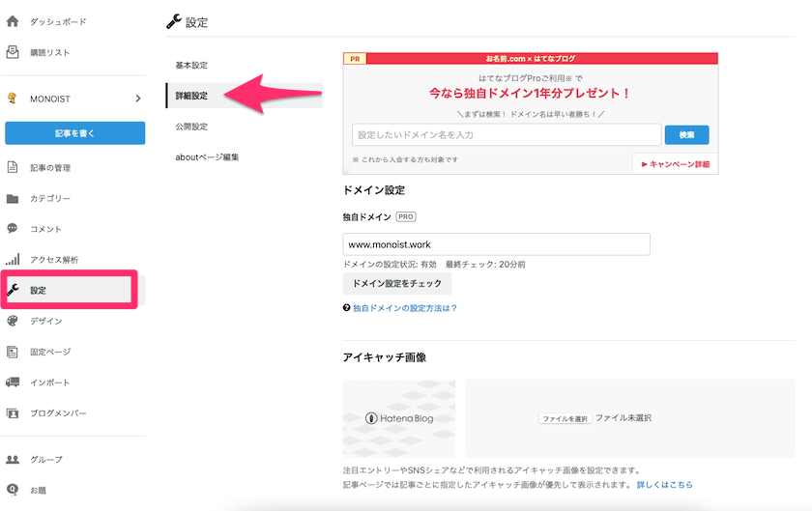Image resolution: width=812 pixels, height=511 pixels.
Task: Open 購読リスト menu item
Action: (x=49, y=52)
